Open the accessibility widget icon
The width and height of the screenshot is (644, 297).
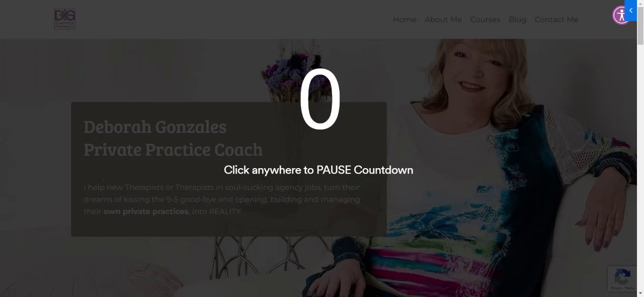[621, 15]
